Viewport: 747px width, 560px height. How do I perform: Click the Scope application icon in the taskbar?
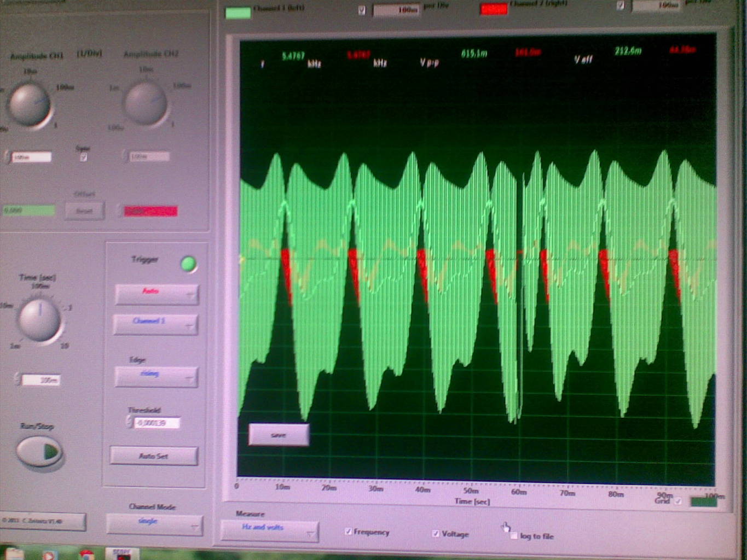point(121,553)
